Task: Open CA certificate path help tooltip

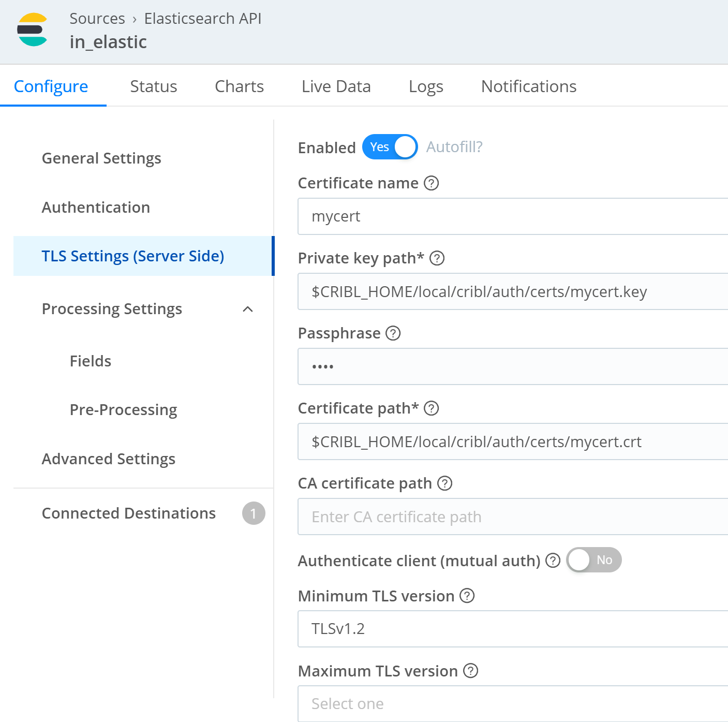Action: [x=444, y=483]
